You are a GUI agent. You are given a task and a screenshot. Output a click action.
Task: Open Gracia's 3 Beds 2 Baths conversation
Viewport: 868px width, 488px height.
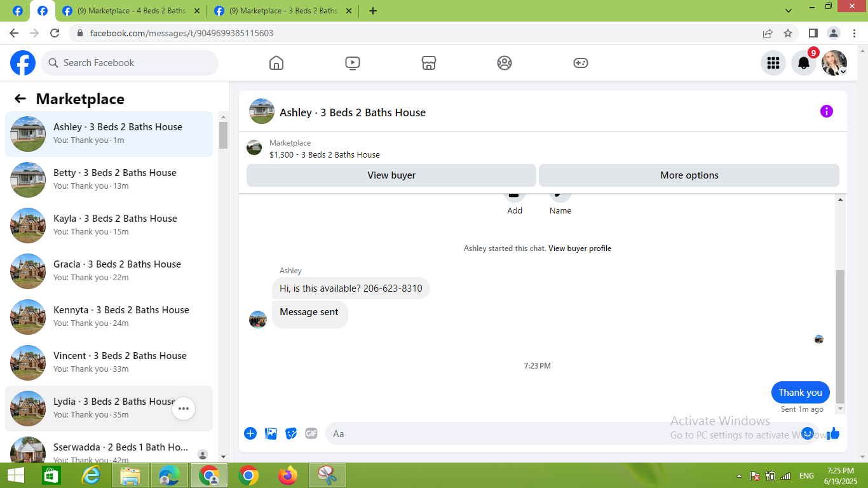109,271
